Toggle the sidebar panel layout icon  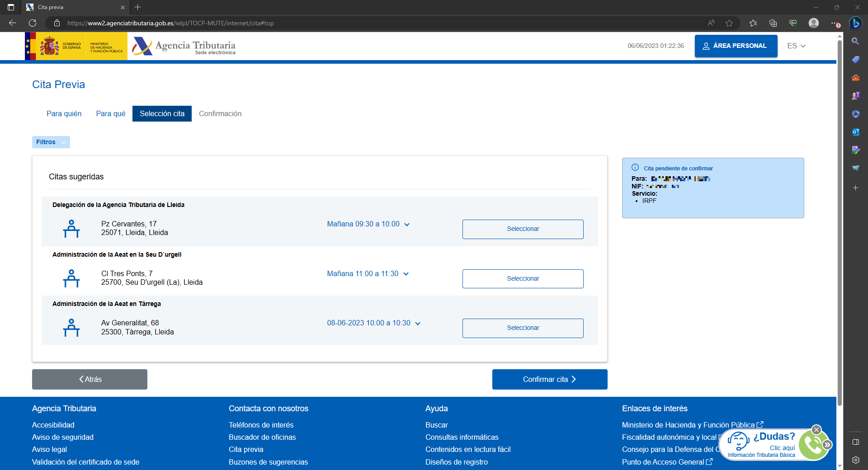[x=855, y=442]
